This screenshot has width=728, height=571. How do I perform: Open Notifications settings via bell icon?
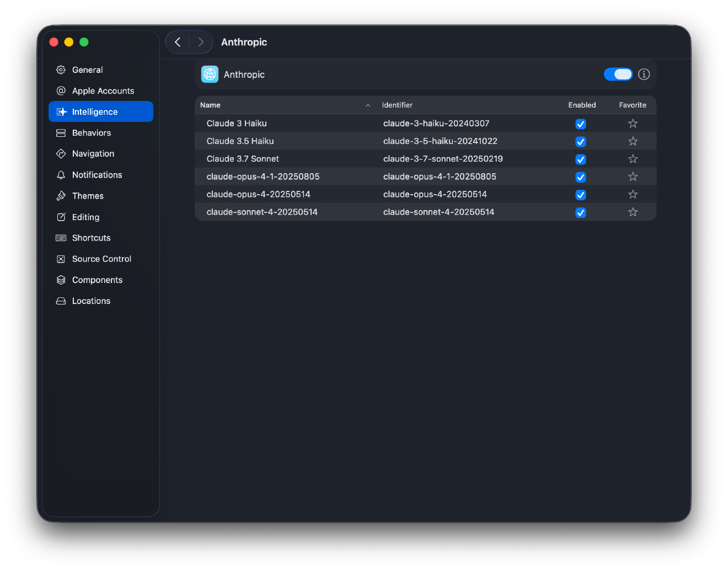click(x=61, y=174)
